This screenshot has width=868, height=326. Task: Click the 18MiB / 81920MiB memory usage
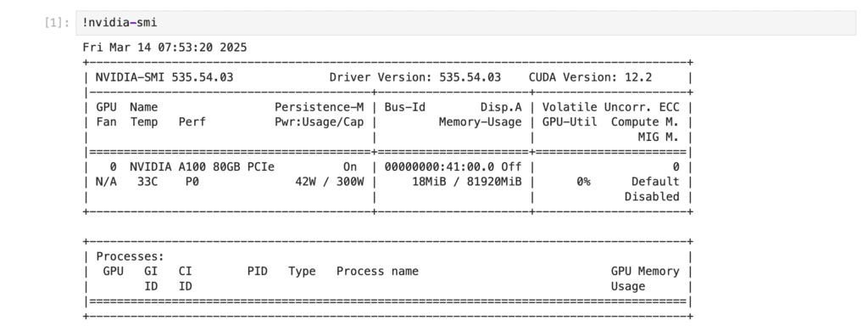[x=467, y=182]
